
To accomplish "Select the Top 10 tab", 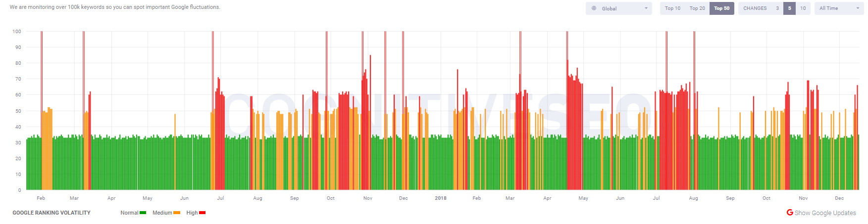I will [672, 8].
